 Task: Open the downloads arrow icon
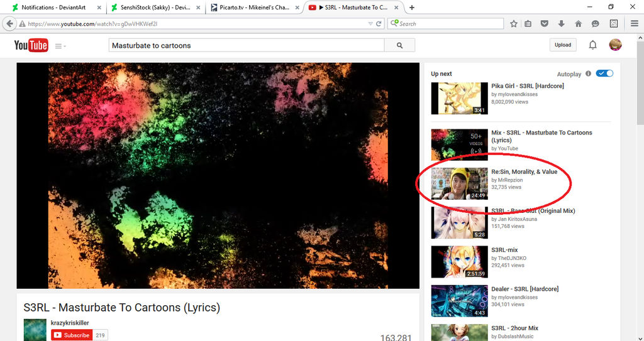(x=562, y=24)
